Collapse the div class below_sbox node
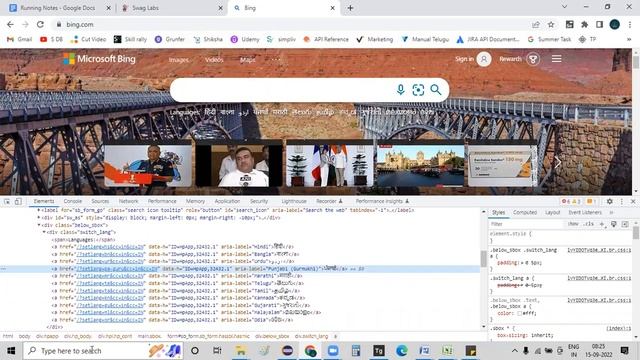 39,225
